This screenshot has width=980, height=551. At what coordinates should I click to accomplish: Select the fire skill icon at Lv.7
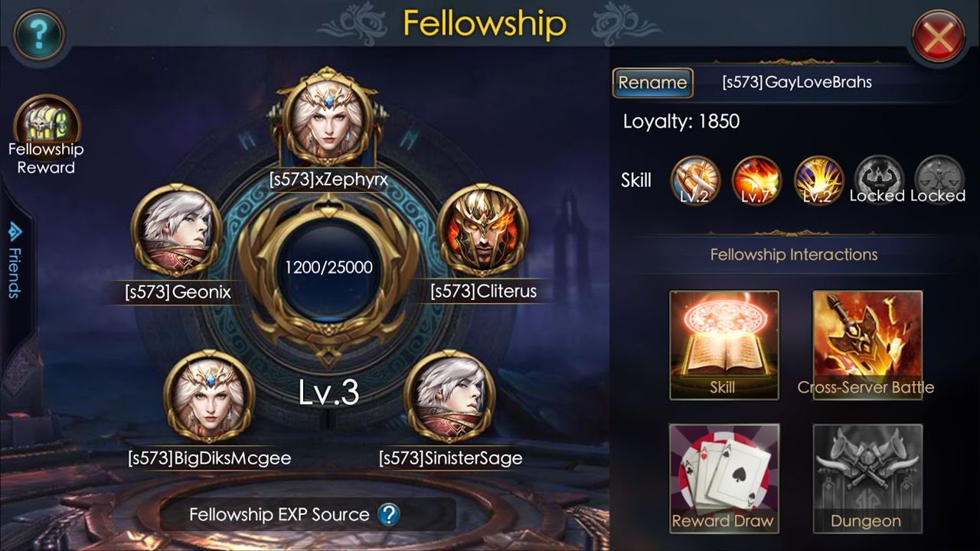[756, 181]
